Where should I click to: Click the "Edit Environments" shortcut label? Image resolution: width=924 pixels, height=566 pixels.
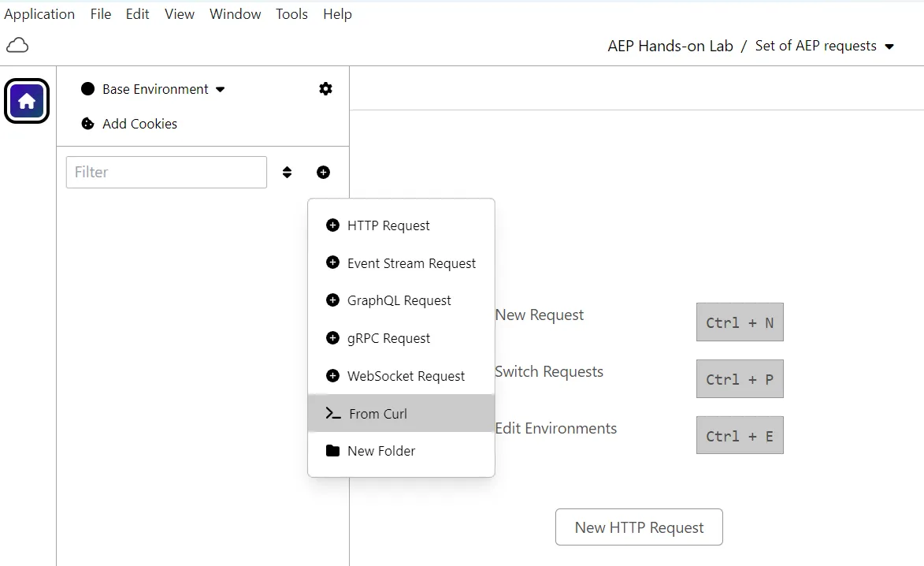tap(555, 428)
